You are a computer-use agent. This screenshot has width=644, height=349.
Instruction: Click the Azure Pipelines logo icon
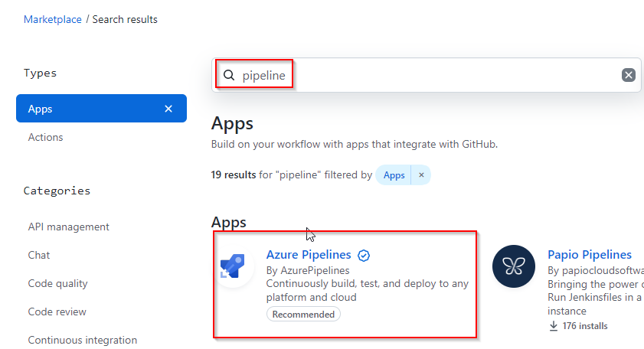coord(233,266)
